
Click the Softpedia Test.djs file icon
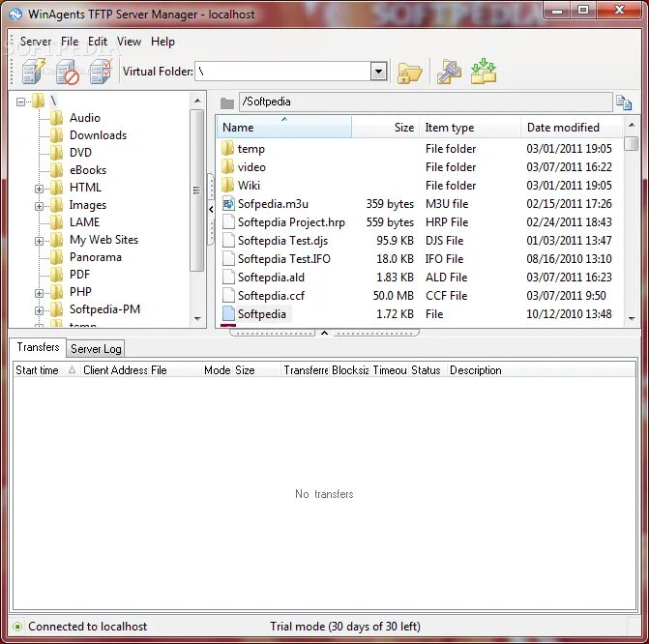pos(228,241)
